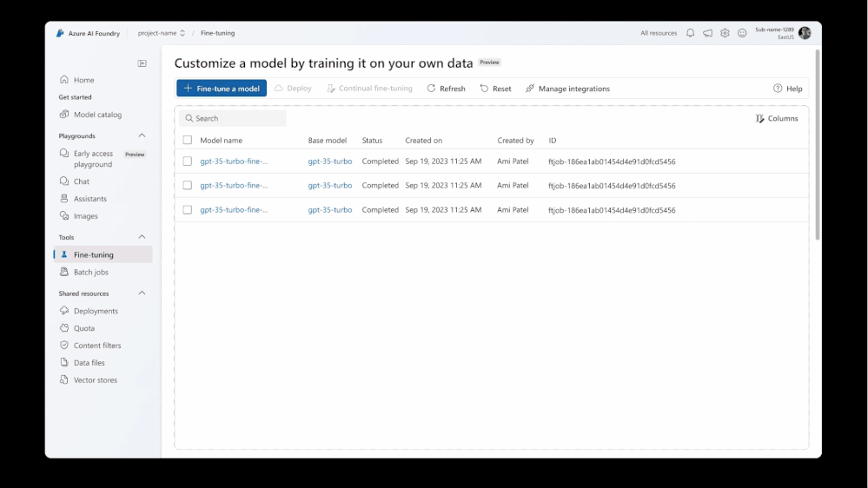Collapse the Shared resources section chevron
868x488 pixels.
142,293
